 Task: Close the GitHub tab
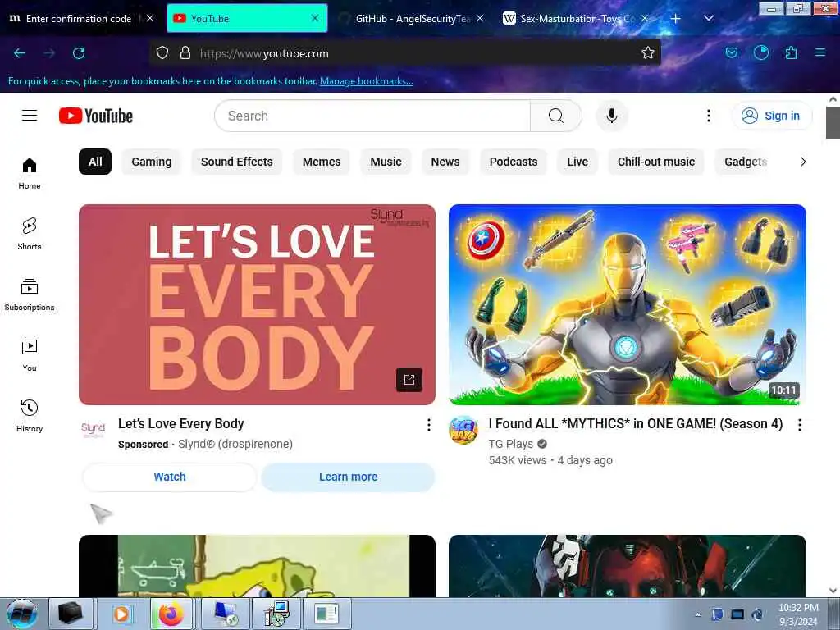pos(480,18)
